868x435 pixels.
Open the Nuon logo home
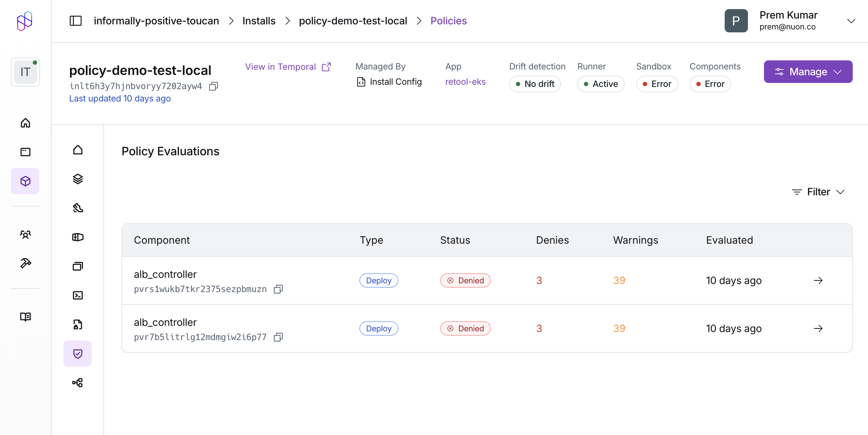(x=25, y=21)
